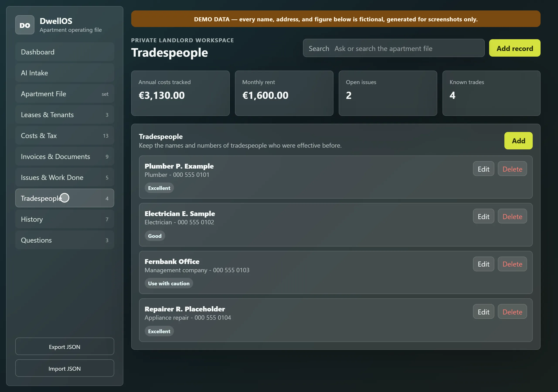The image size is (558, 392).
Task: Click 'Appliance repair - 000 555 0104' text
Action: (x=188, y=318)
